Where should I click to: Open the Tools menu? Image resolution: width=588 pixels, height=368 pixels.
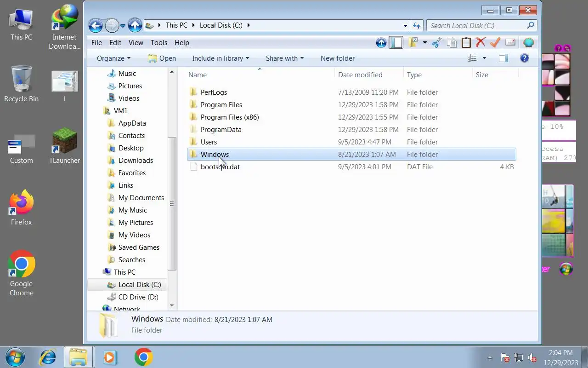click(x=159, y=42)
